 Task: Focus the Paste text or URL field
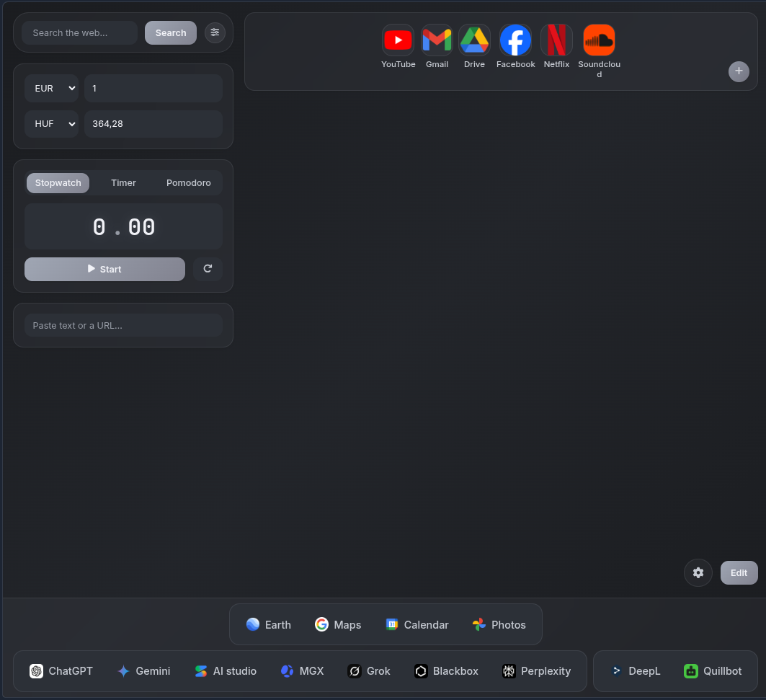click(x=124, y=326)
